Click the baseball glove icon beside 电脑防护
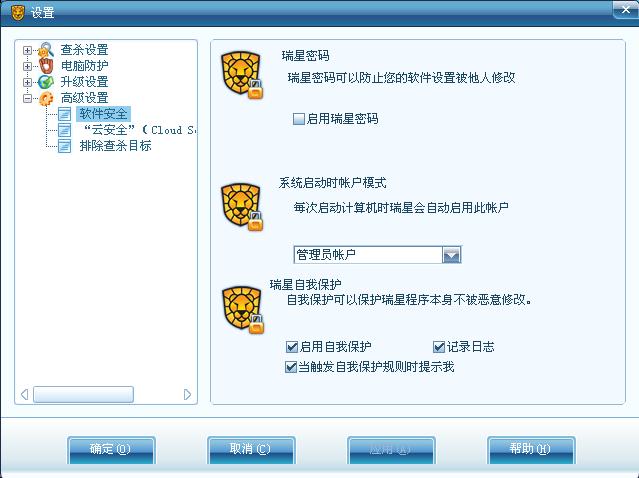The height and width of the screenshot is (478, 639). coord(46,66)
